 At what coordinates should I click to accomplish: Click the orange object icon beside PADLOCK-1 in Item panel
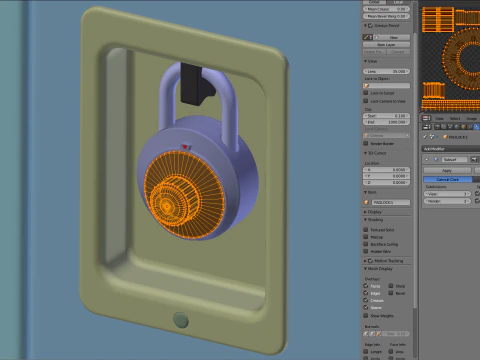pos(367,202)
